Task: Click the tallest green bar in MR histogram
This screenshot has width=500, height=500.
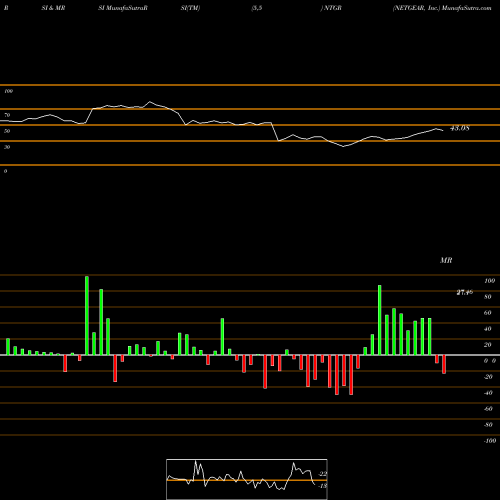Action: click(x=87, y=316)
